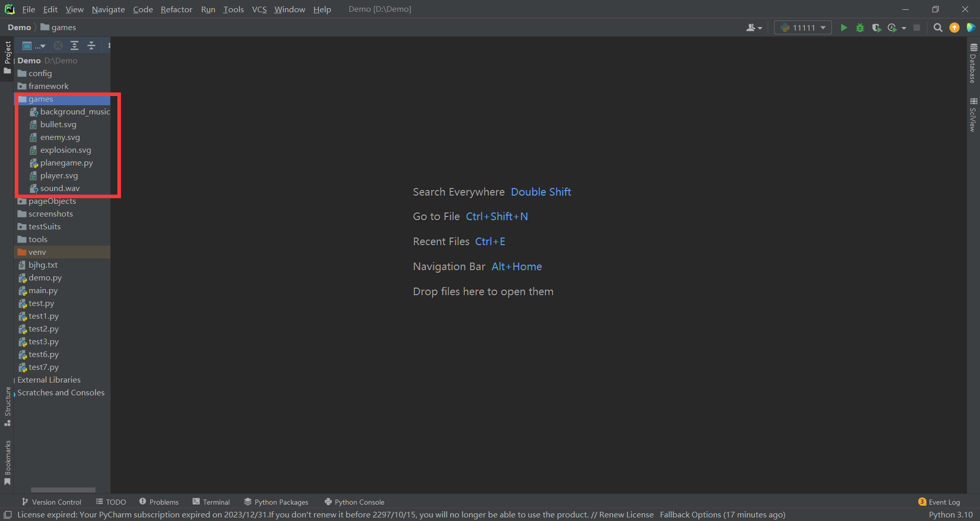The image size is (980, 521).
Task: Click the orange IDE update arrow icon
Action: pos(954,28)
